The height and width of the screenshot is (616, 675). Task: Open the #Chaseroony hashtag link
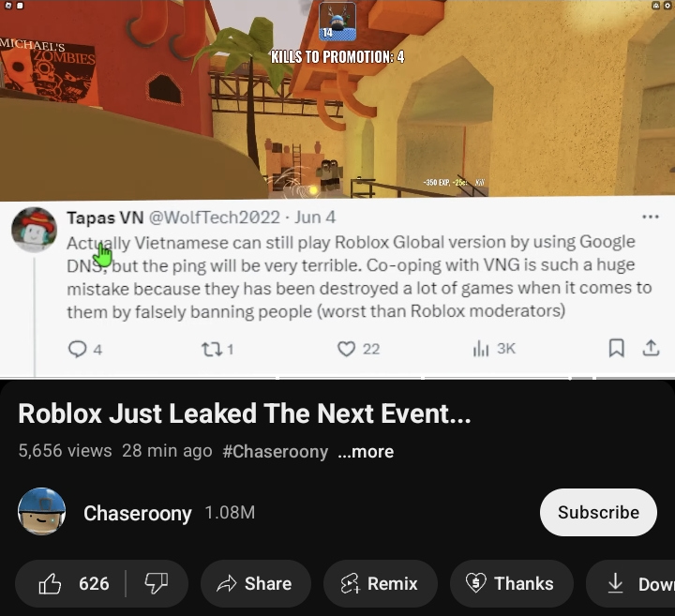coord(276,452)
